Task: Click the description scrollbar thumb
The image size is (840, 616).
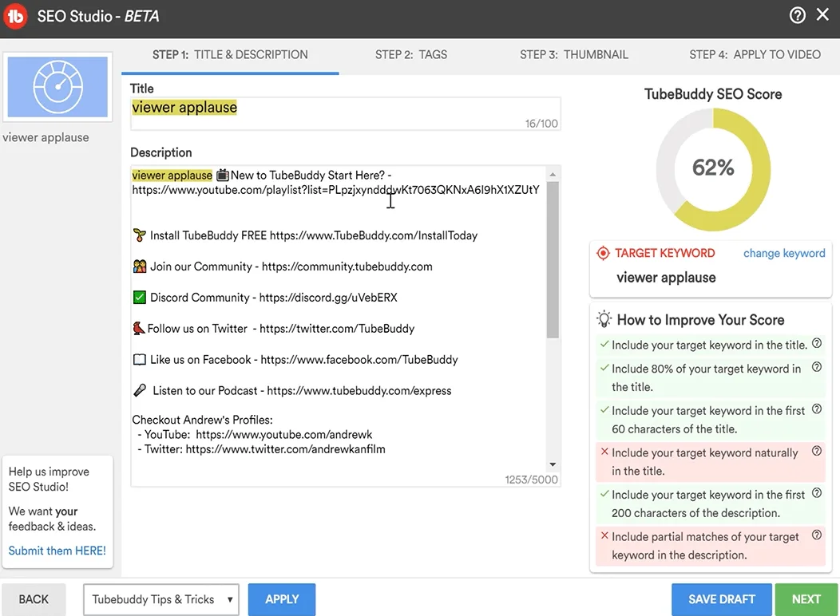Action: point(553,259)
